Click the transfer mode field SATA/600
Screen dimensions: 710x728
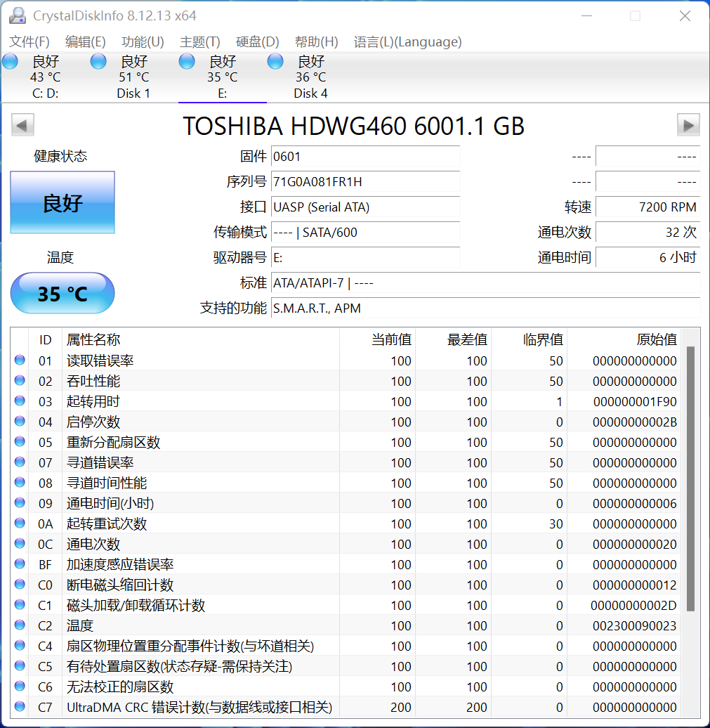365,232
